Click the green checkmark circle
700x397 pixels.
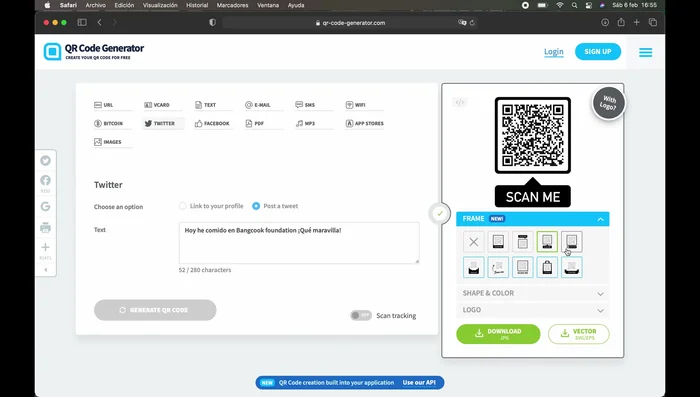click(440, 213)
